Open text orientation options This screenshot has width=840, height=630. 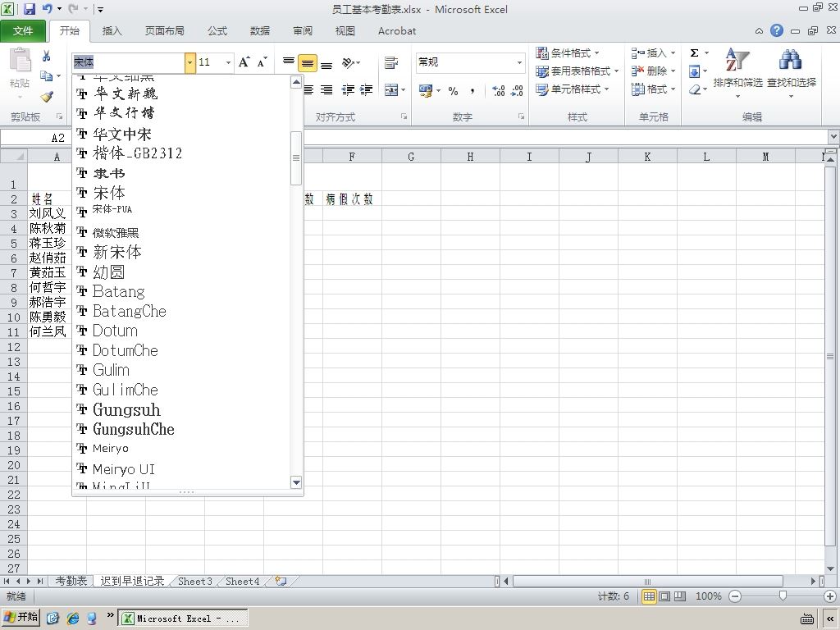pos(351,62)
